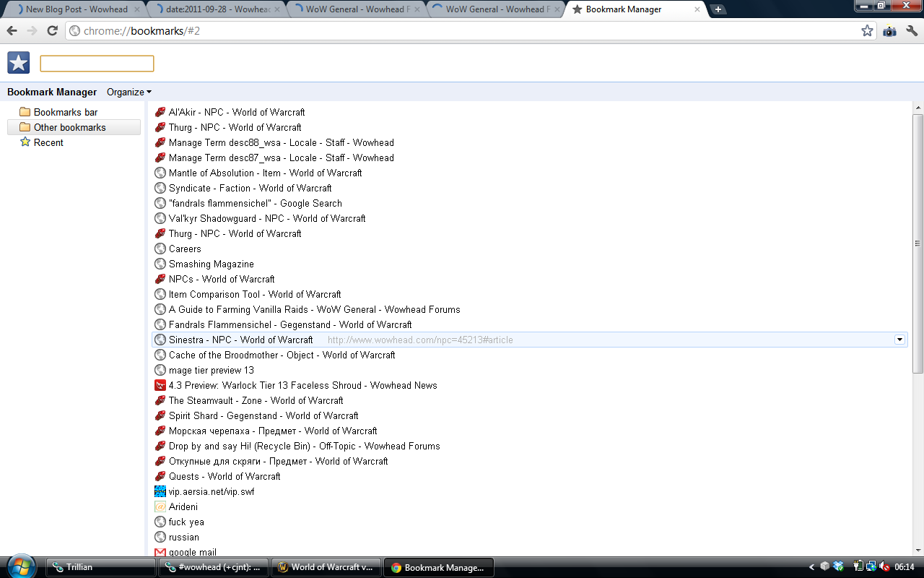This screenshot has width=924, height=578.
Task: Reload the page with the refresh icon
Action: [x=52, y=30]
